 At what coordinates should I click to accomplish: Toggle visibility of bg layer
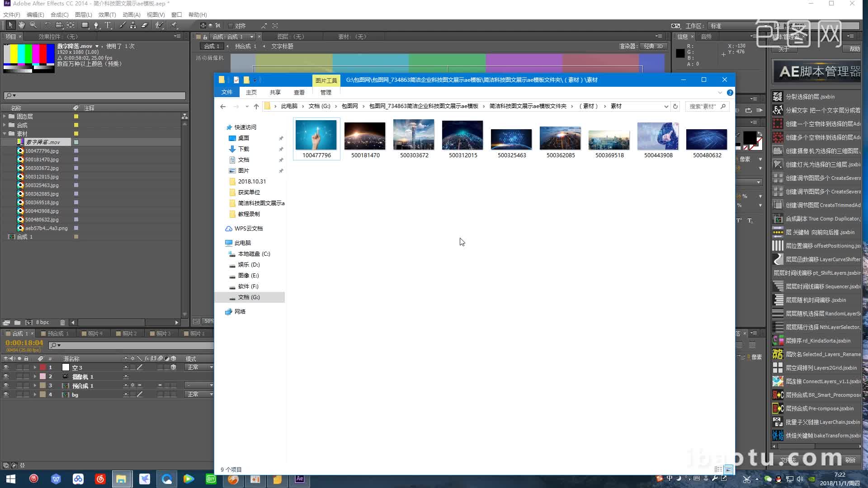tap(5, 394)
